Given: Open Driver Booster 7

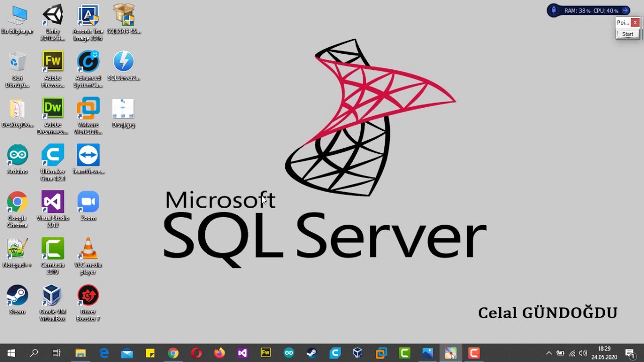Looking at the screenshot, I should pos(88,295).
